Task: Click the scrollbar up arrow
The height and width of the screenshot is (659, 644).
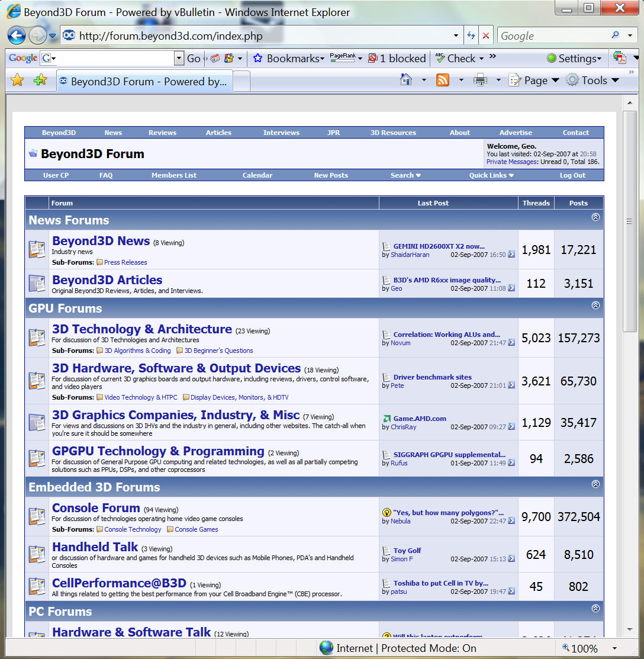Action: [629, 102]
